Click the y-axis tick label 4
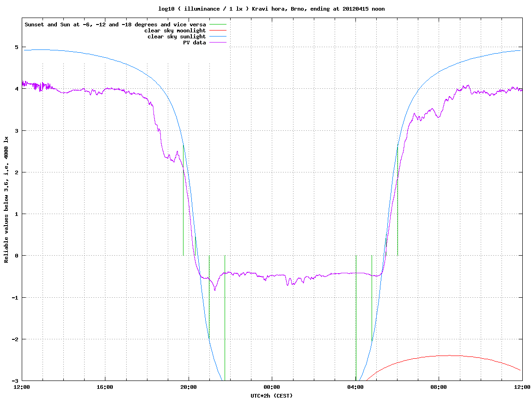This screenshot has width=532, height=399. coord(17,89)
